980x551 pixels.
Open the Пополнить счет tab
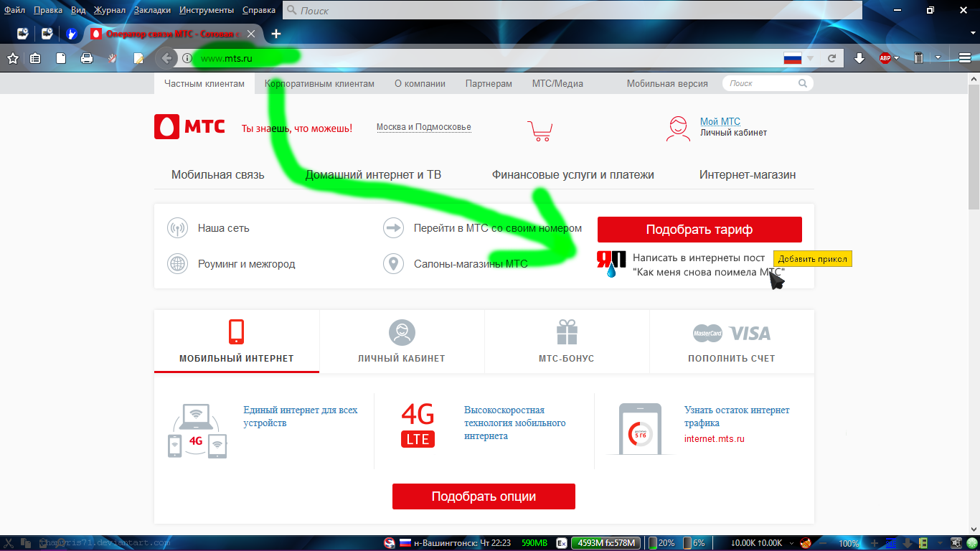pos(732,342)
